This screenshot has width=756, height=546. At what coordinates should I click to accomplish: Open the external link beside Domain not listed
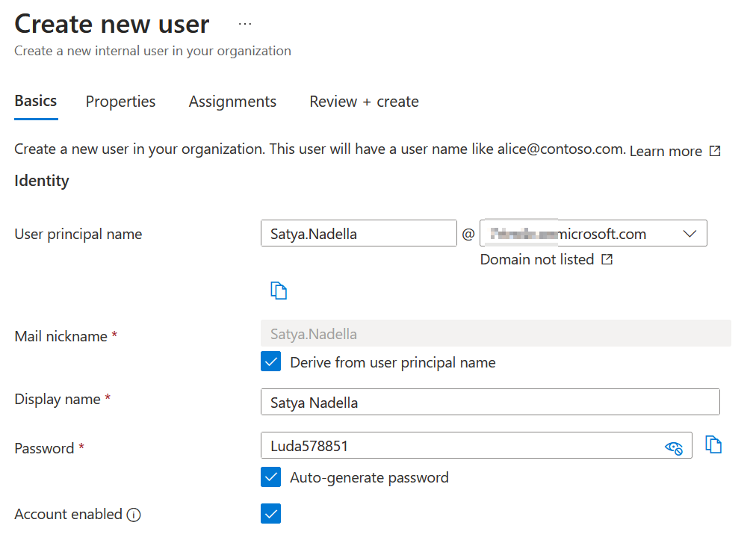coord(606,259)
